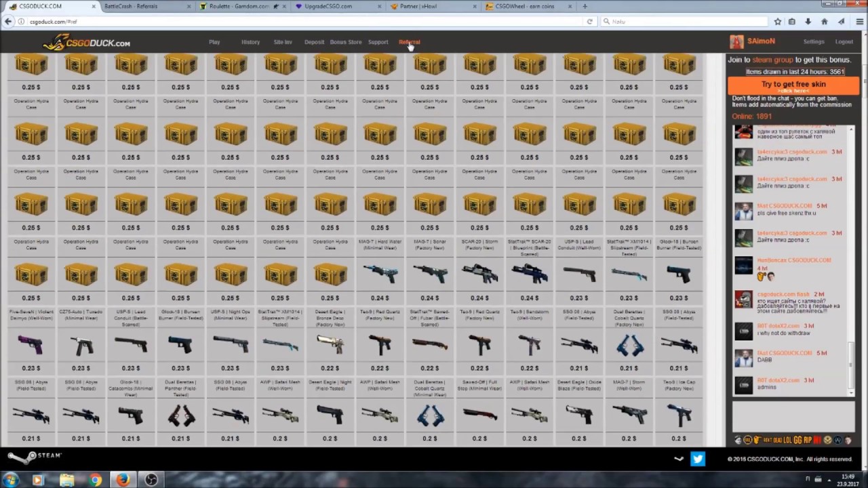Click csgoduck.com flash chat username
The width and height of the screenshot is (868, 488).
(x=783, y=295)
